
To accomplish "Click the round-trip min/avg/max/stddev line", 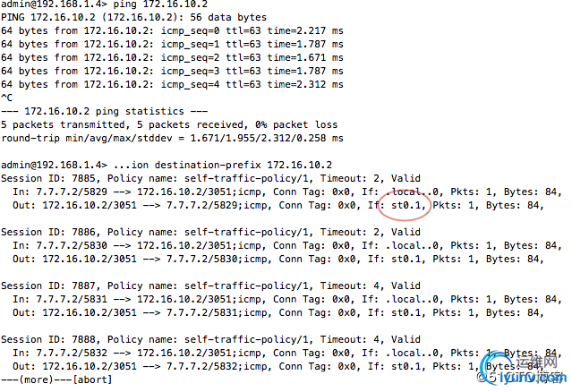I will (172, 139).
